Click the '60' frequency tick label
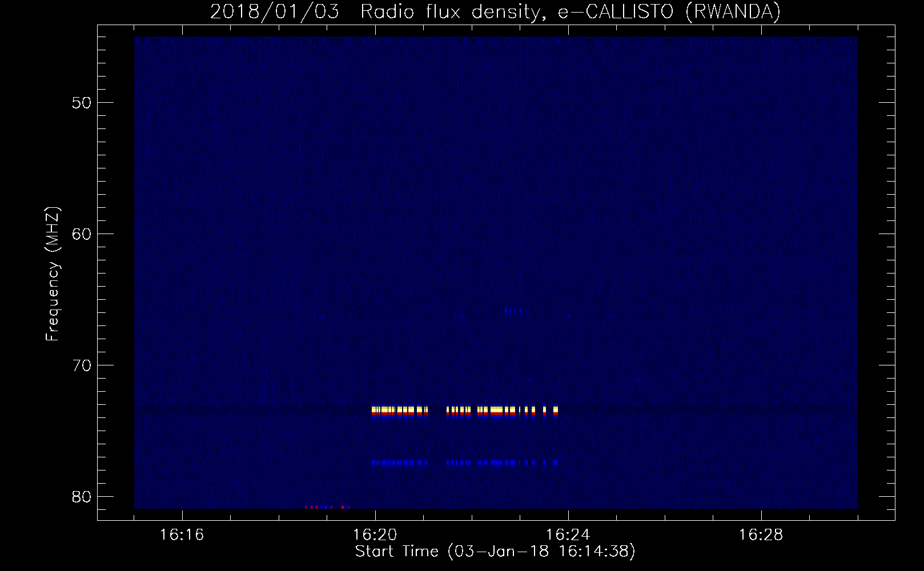924x571 pixels. tap(83, 234)
